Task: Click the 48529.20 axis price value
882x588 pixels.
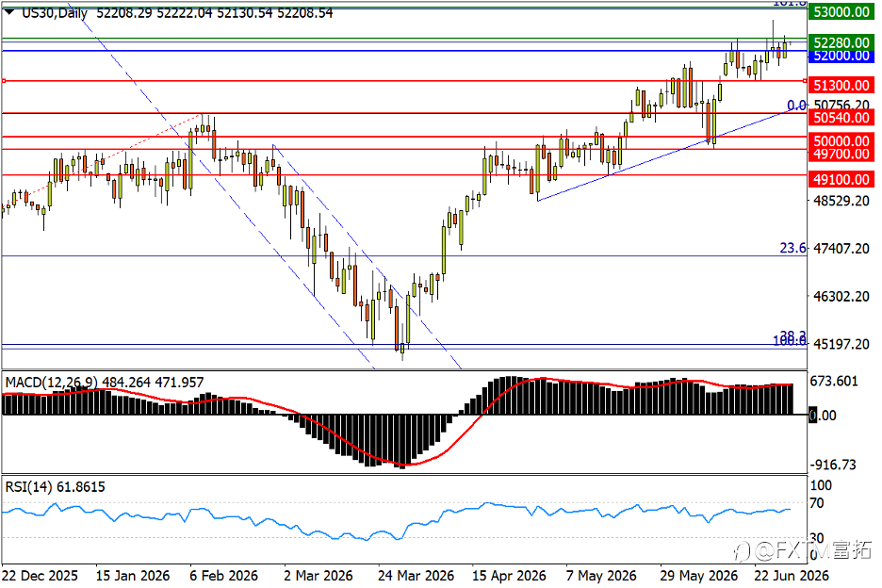Action: click(841, 201)
